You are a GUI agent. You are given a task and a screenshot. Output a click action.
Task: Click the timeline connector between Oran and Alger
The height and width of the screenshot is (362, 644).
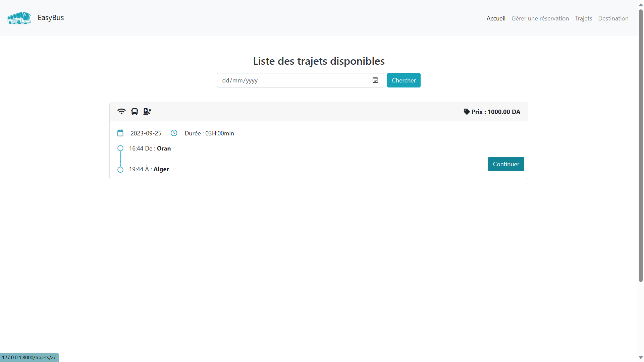coord(120,159)
